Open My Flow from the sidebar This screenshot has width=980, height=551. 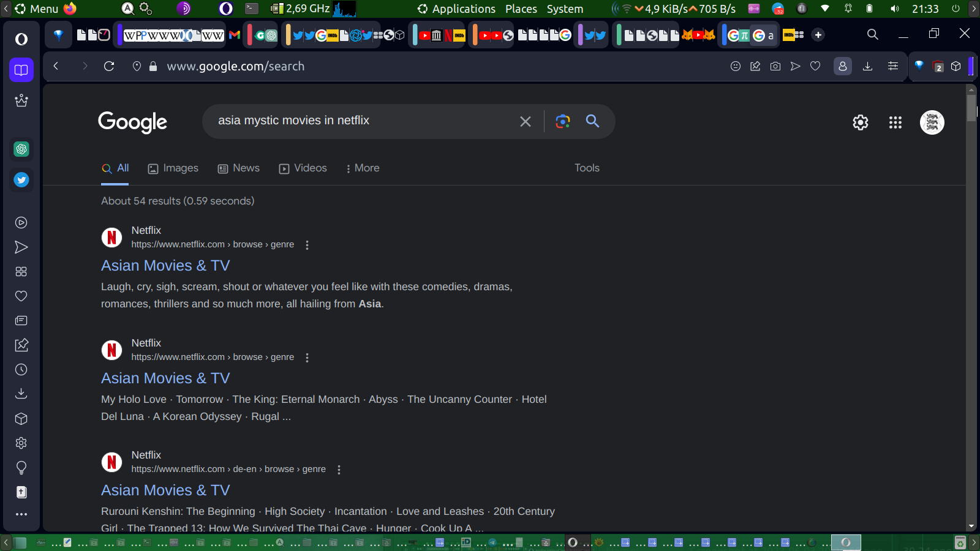tap(21, 247)
